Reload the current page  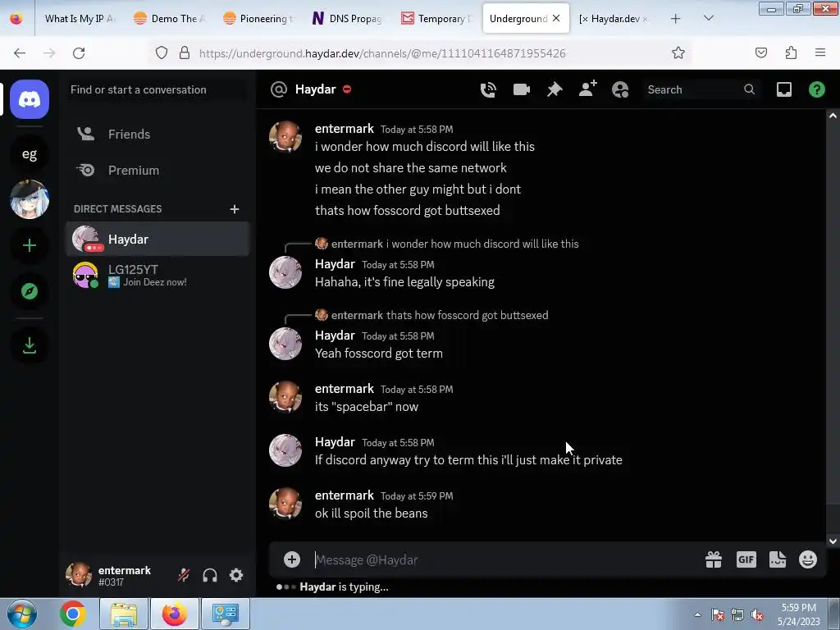click(79, 53)
